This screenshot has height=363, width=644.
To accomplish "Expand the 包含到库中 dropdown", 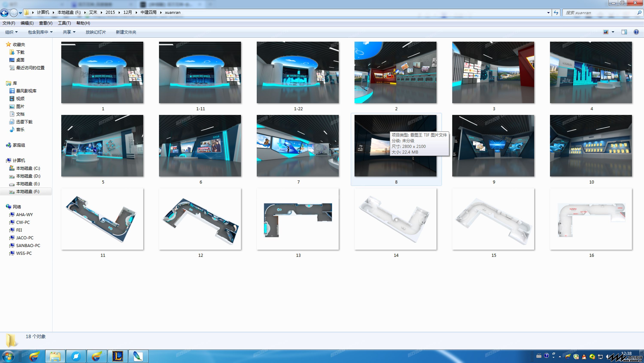I will coord(40,32).
